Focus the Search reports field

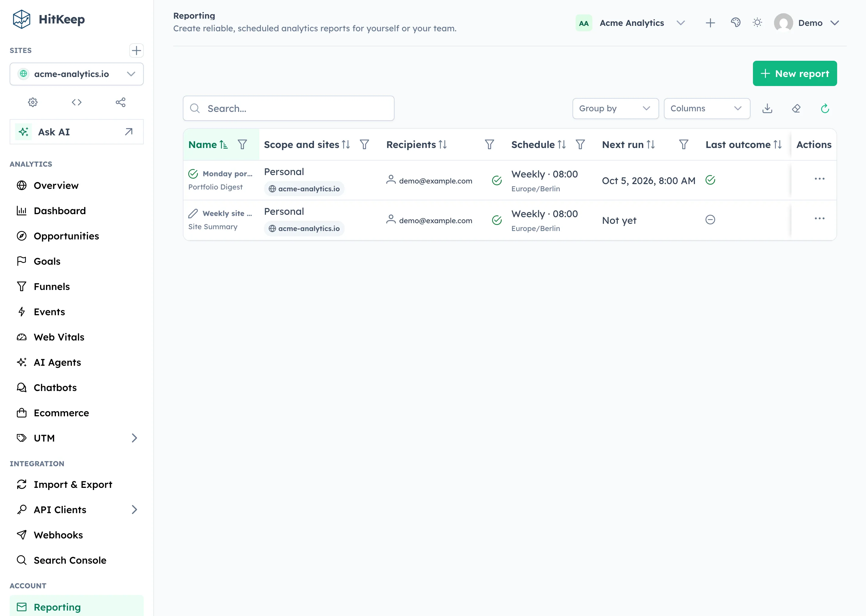(x=289, y=109)
